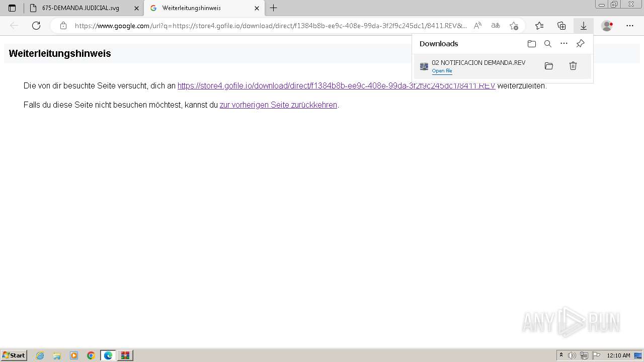Show hidden system tray icons
This screenshot has height=362, width=644.
(561, 355)
